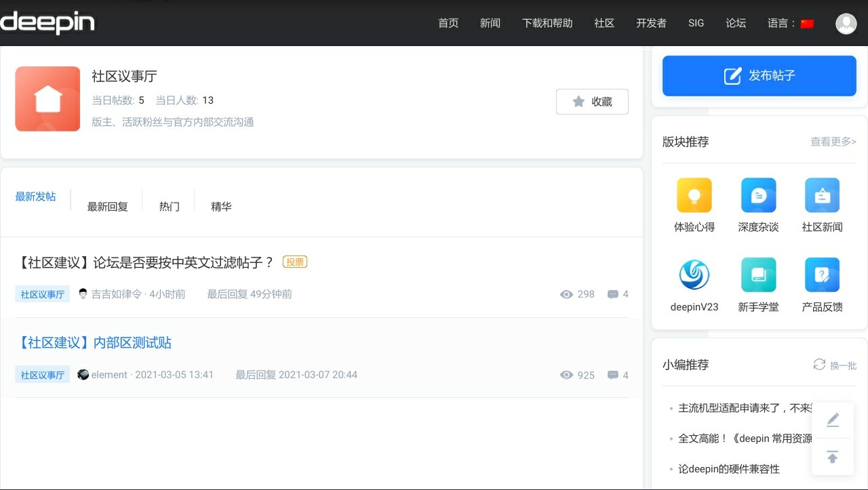This screenshot has height=490, width=868.
Task: Click the text 最后回复 2021-03-07 20:44
Action: click(x=296, y=375)
